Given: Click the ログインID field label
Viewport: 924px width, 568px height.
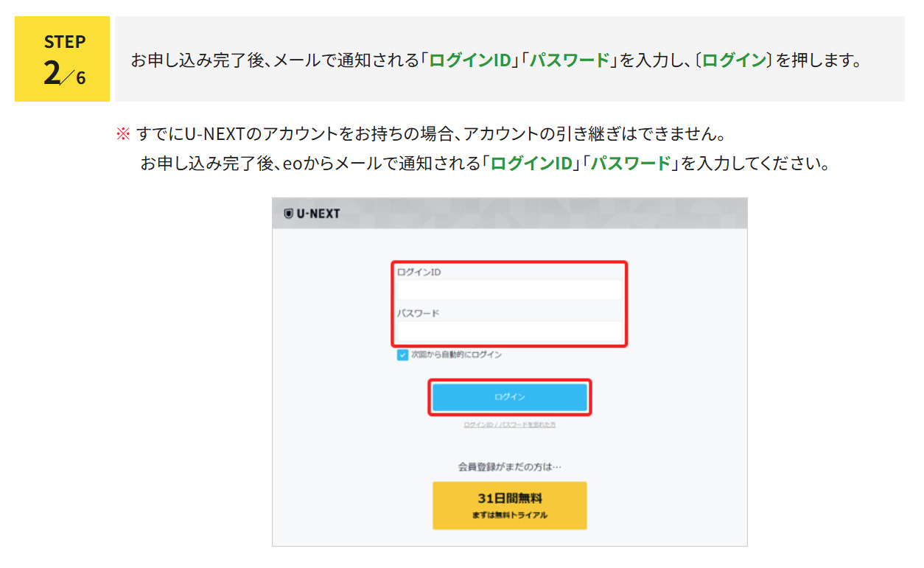Looking at the screenshot, I should pyautogui.click(x=419, y=273).
